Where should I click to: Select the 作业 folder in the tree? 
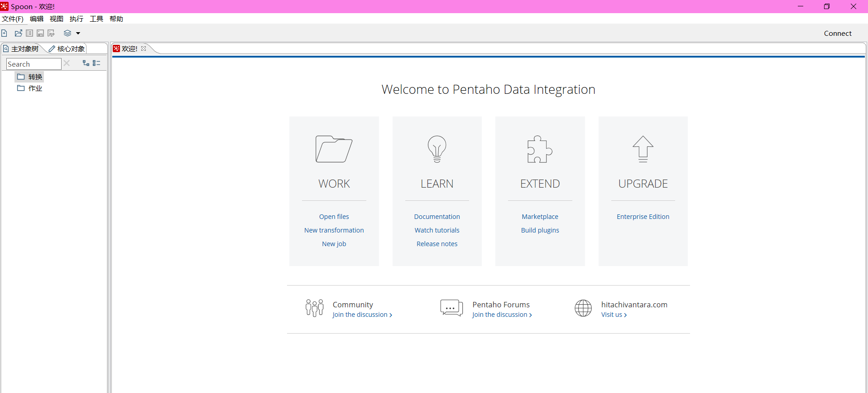(30, 88)
